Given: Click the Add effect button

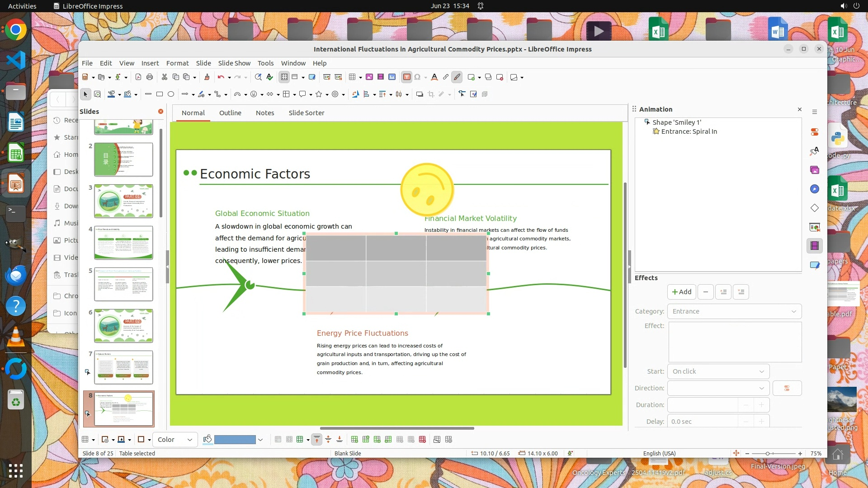Looking at the screenshot, I should click(x=681, y=292).
